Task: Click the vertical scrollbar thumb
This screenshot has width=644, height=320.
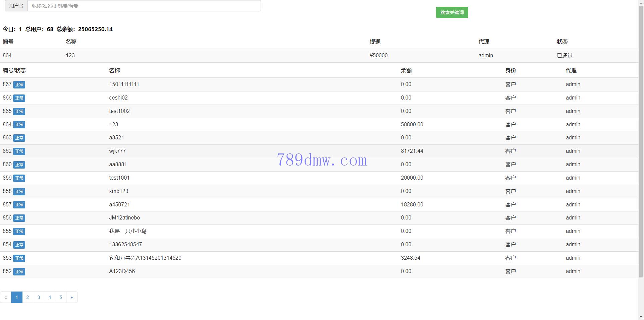Action: coord(641,141)
